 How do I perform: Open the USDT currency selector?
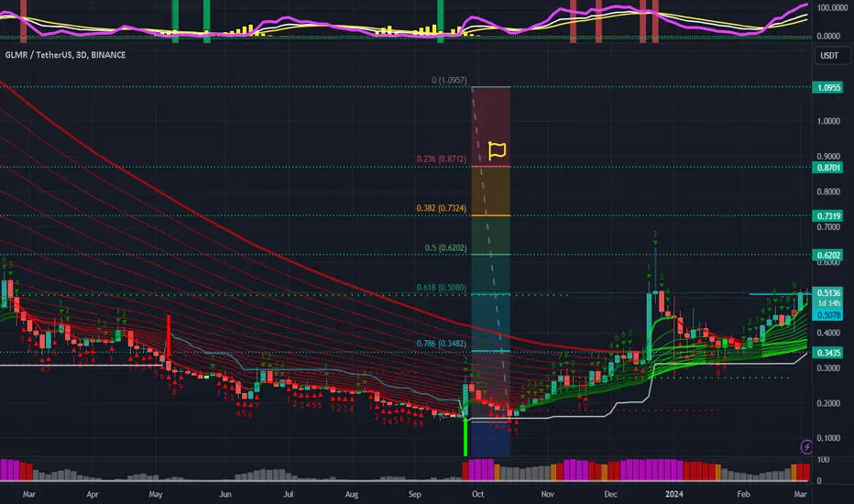click(832, 56)
